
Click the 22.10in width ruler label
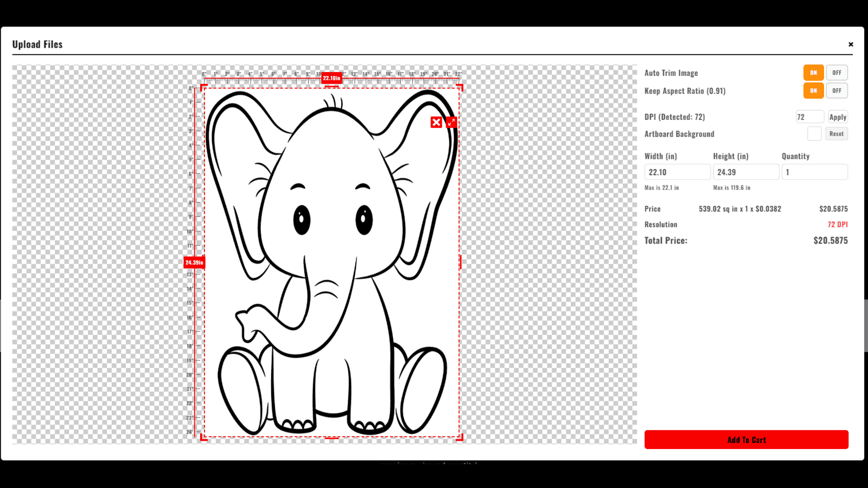(x=331, y=78)
